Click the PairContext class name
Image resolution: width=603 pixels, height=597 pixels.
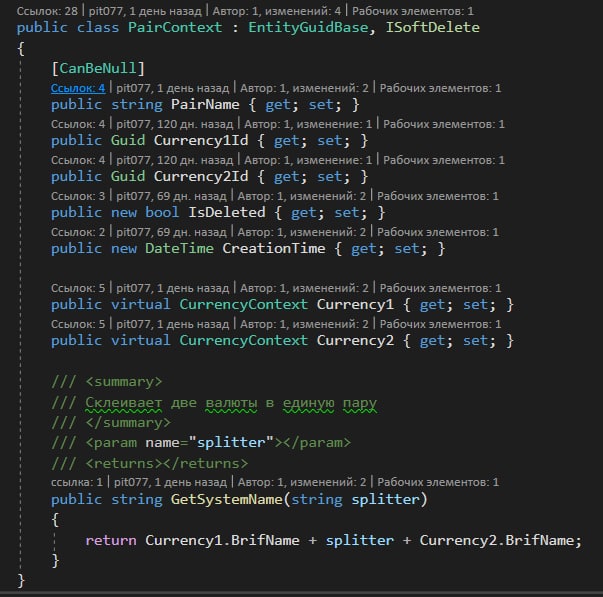click(175, 27)
